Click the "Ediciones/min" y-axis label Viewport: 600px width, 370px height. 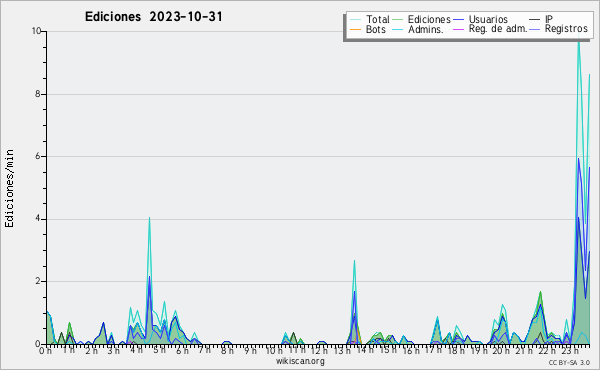[9, 188]
